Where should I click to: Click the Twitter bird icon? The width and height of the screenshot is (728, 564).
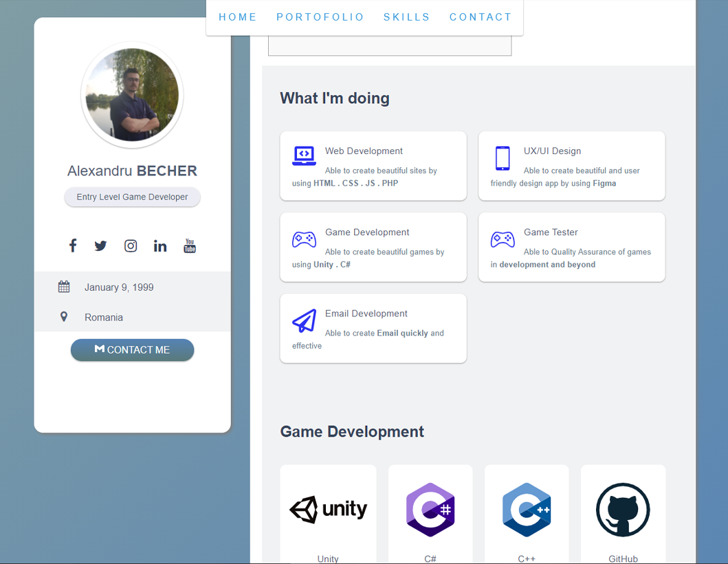pyautogui.click(x=100, y=246)
